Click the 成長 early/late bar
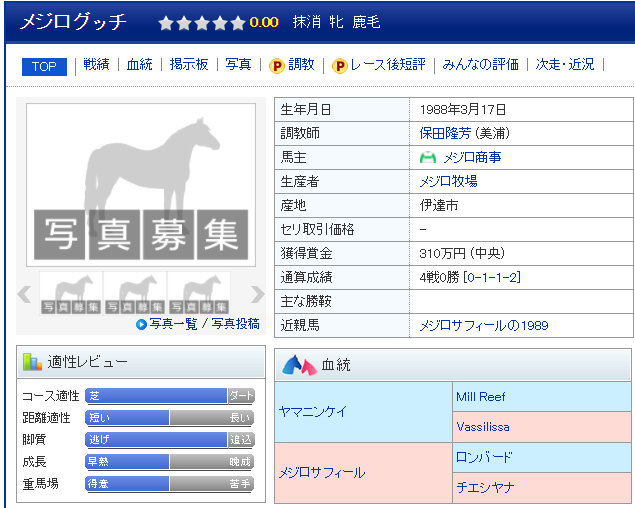635x508 pixels. coord(170,462)
